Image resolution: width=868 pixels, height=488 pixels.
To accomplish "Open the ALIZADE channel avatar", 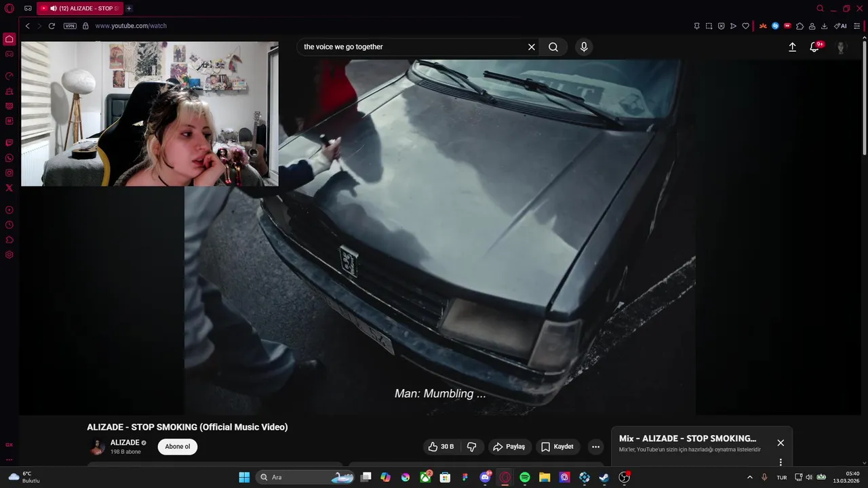I will click(x=98, y=447).
